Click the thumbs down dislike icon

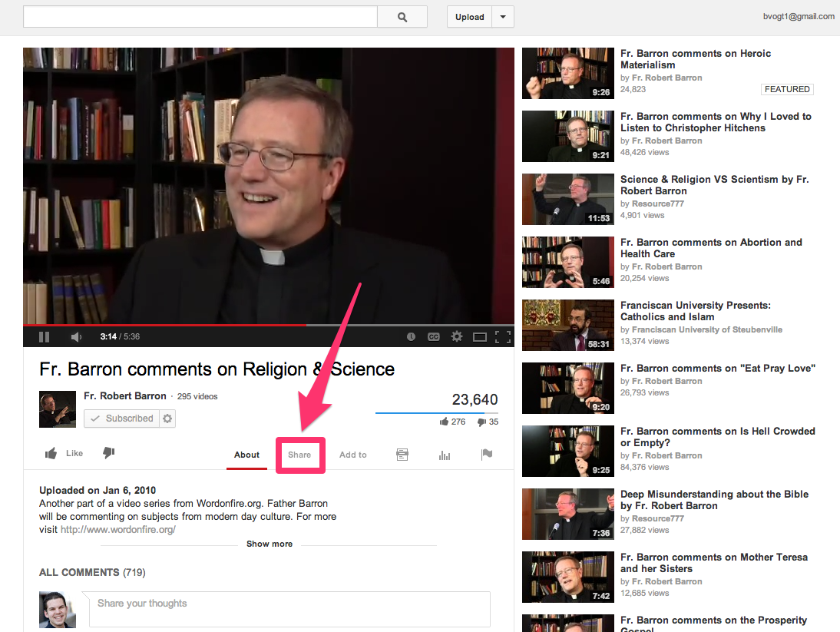pos(109,453)
